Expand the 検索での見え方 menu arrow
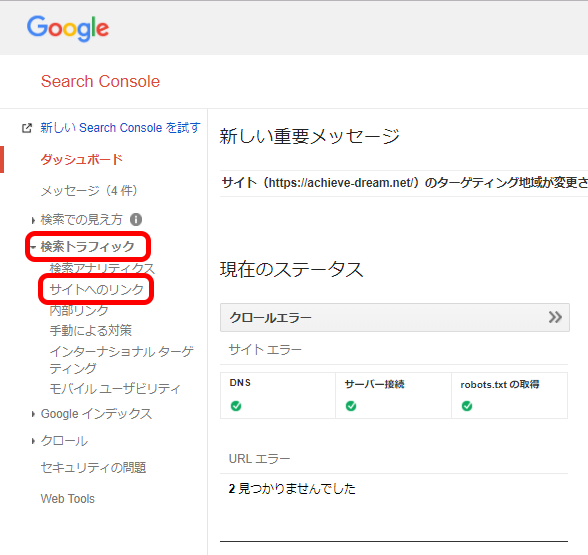The image size is (588, 555). pos(33,220)
